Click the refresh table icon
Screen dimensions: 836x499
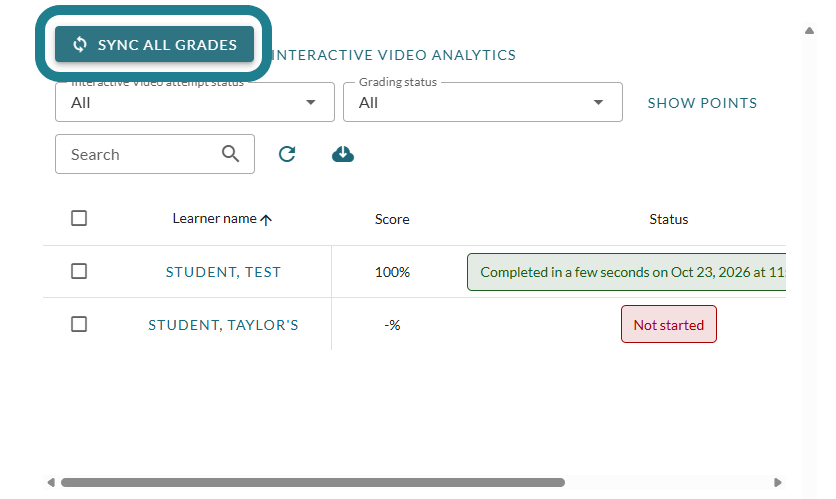(287, 154)
